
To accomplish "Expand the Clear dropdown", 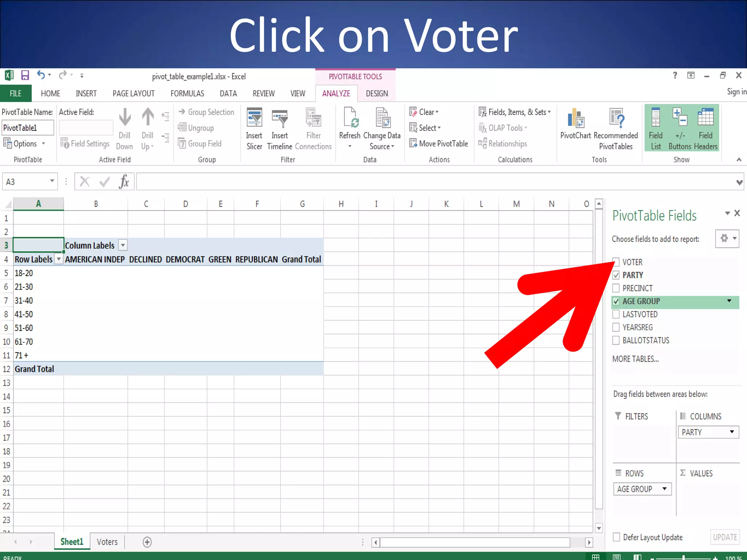I will pos(437,112).
